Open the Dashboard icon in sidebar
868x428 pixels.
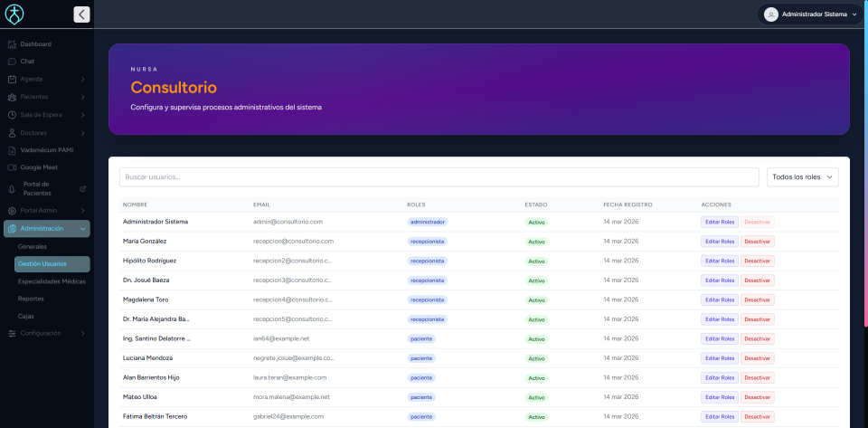(x=12, y=44)
